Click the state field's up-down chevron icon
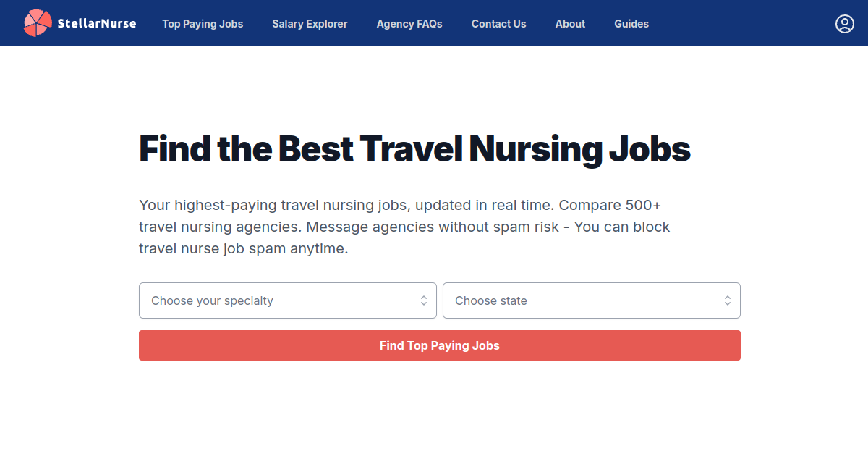 tap(728, 300)
